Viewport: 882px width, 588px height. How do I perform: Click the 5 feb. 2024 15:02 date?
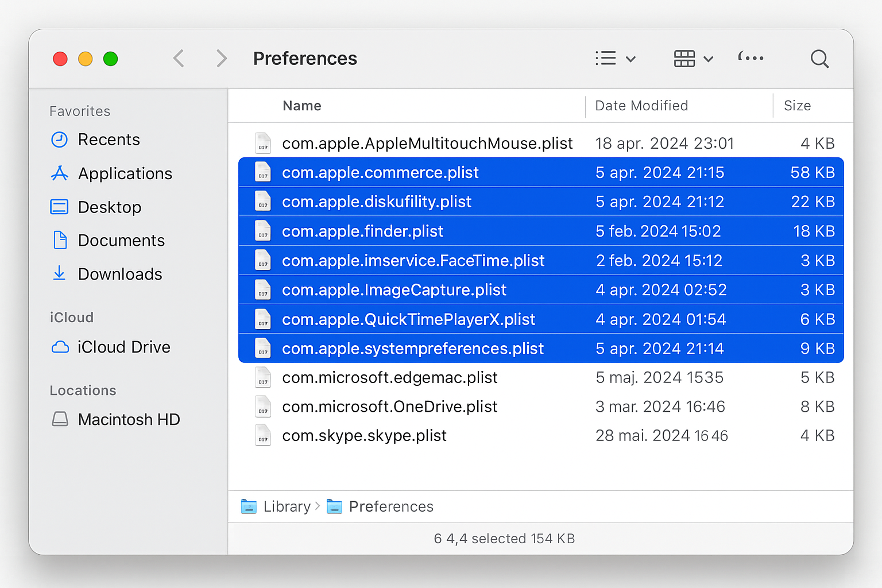click(x=658, y=231)
